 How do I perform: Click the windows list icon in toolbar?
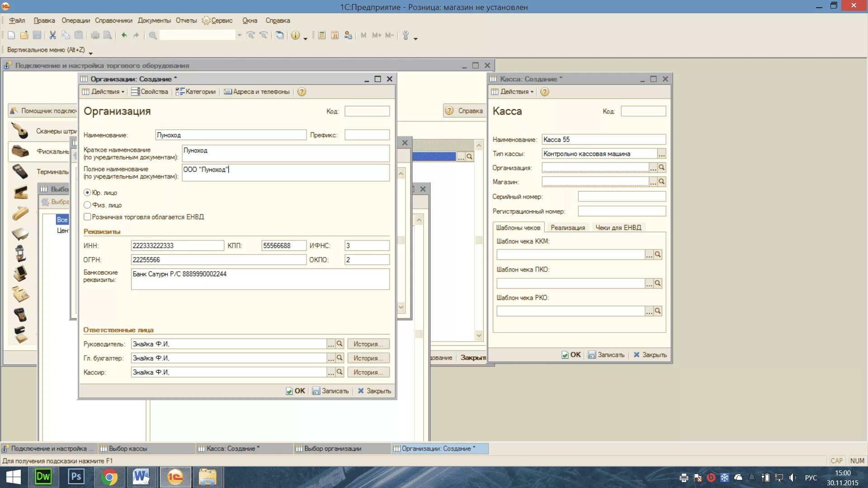click(x=280, y=35)
